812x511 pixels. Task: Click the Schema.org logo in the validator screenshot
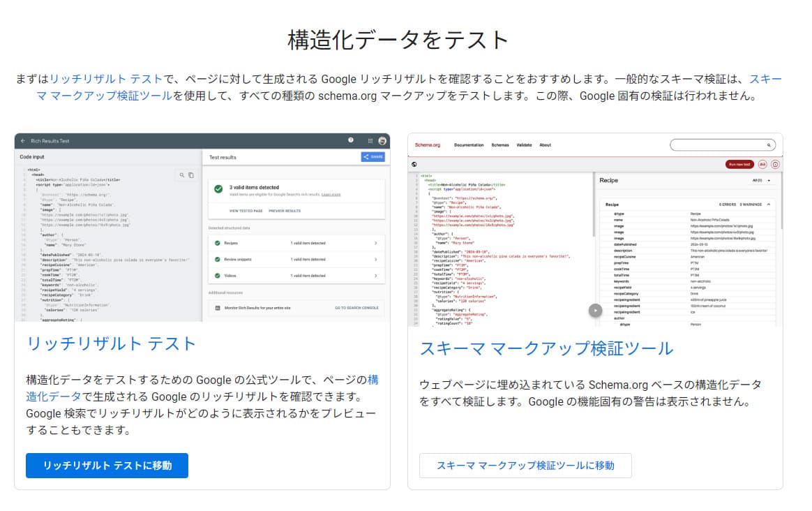(427, 145)
